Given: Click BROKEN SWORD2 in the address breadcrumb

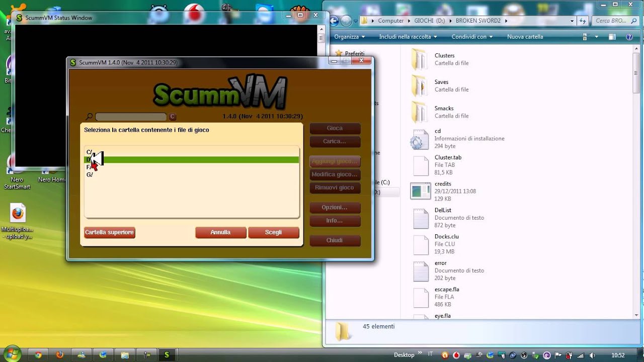Looking at the screenshot, I should pyautogui.click(x=479, y=21).
